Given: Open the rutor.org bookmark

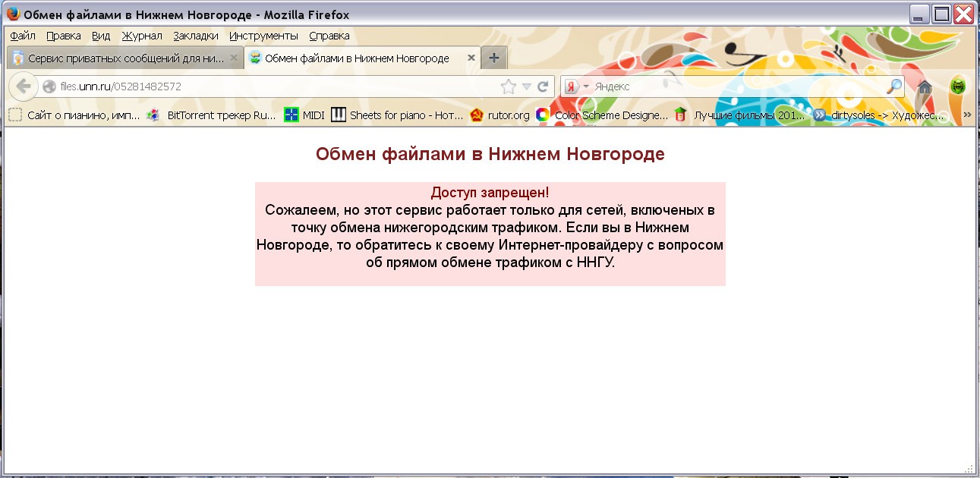Looking at the screenshot, I should (x=499, y=115).
